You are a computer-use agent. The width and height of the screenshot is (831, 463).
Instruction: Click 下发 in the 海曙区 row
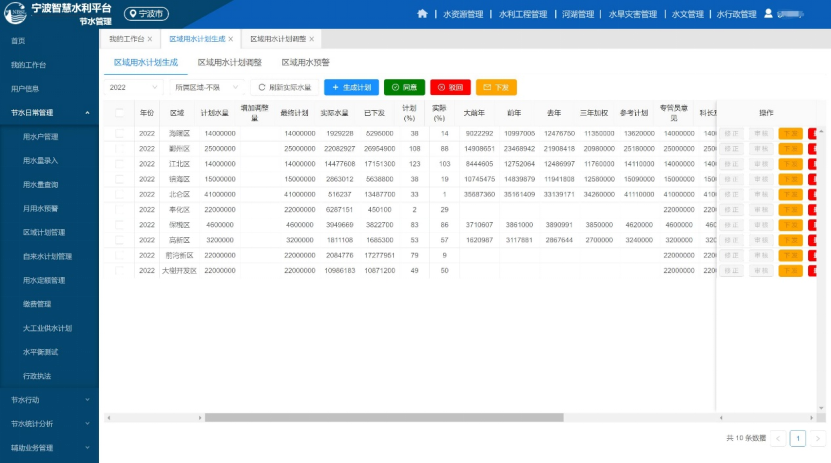790,133
